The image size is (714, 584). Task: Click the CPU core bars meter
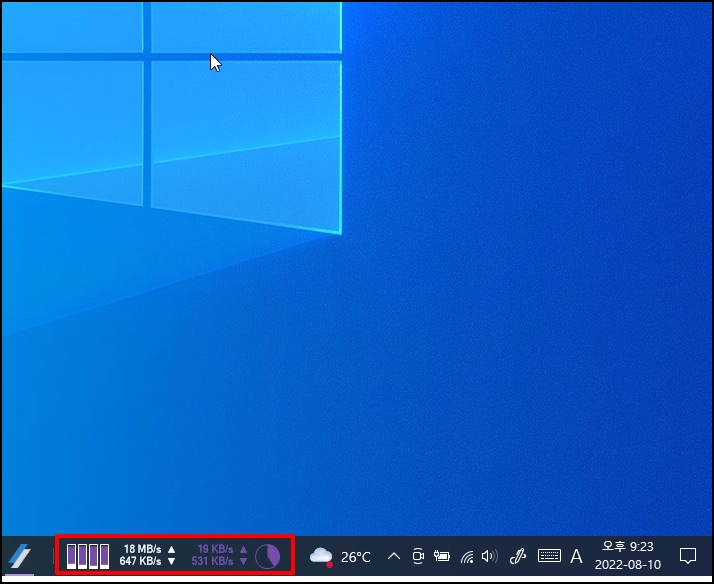[x=88, y=556]
